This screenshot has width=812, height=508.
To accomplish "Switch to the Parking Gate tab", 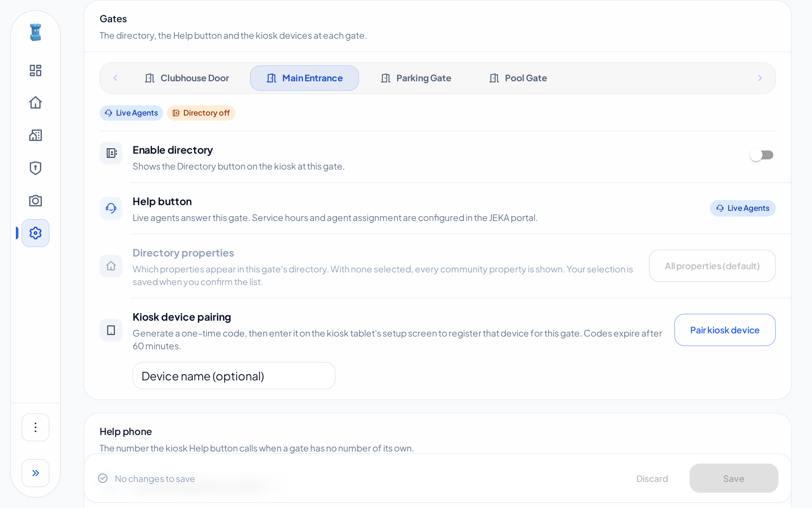I will point(416,78).
